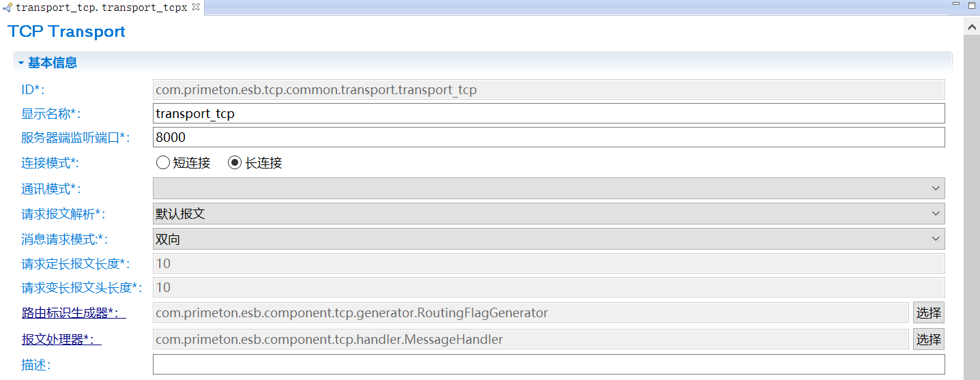
Task: Open the 请求报文解析 dropdown arrow
Action: click(935, 214)
